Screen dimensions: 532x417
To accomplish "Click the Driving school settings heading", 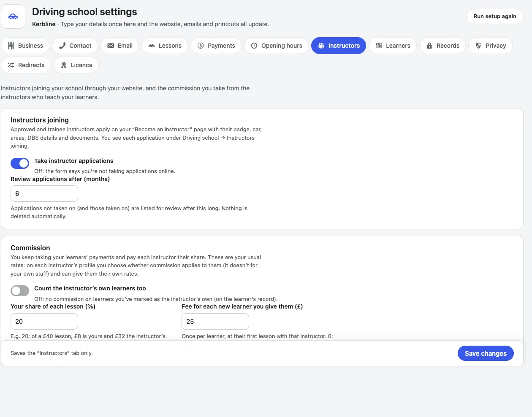I will 84,12.
